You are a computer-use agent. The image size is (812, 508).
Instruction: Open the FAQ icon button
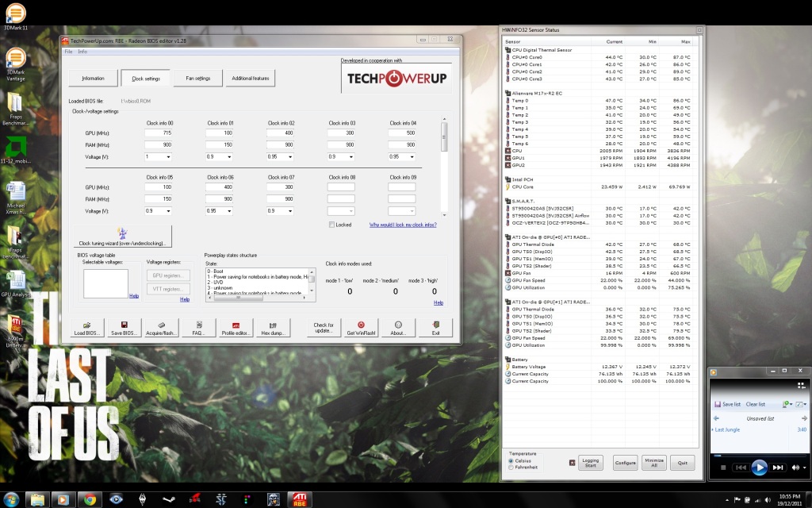click(x=198, y=328)
